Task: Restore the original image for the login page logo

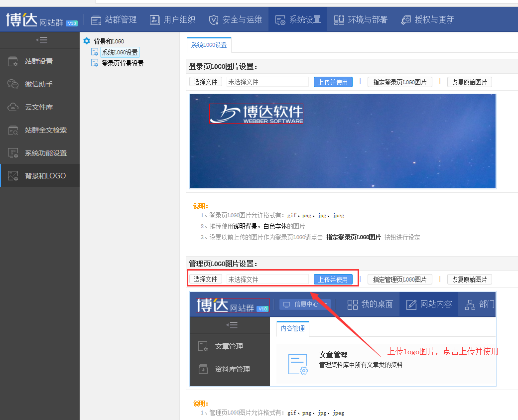Action: 469,82
